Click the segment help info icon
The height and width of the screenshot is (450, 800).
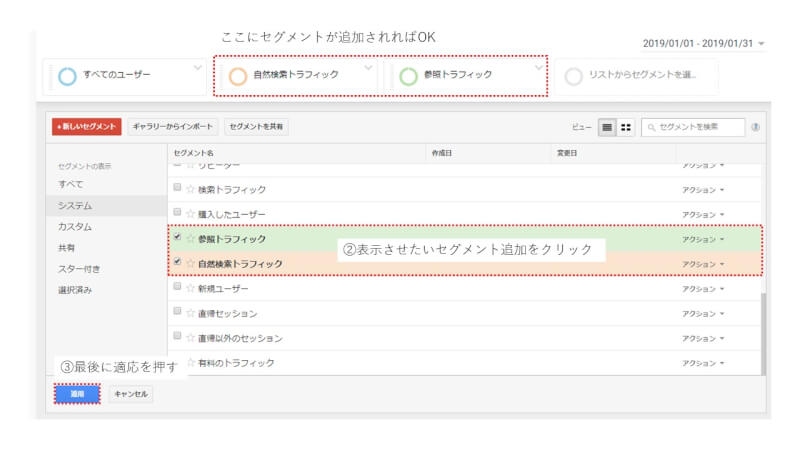tap(756, 127)
